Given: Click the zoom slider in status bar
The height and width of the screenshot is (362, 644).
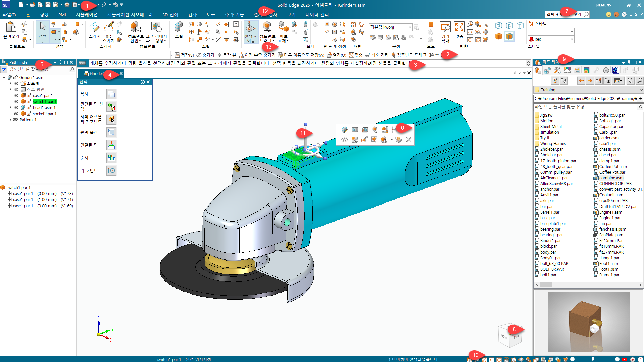Looking at the screenshot, I should click(593, 359).
